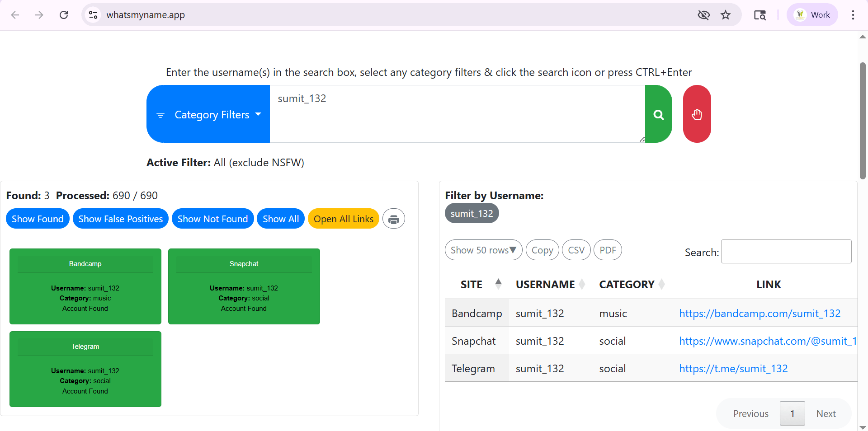Go back with the browser back arrow
868x431 pixels.
pyautogui.click(x=15, y=15)
